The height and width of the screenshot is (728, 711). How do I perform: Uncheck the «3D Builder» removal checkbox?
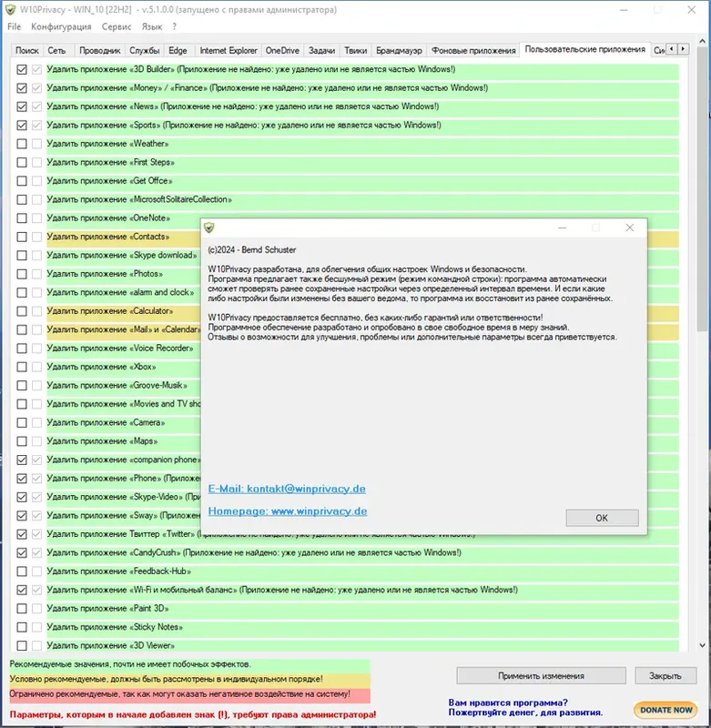(x=22, y=70)
